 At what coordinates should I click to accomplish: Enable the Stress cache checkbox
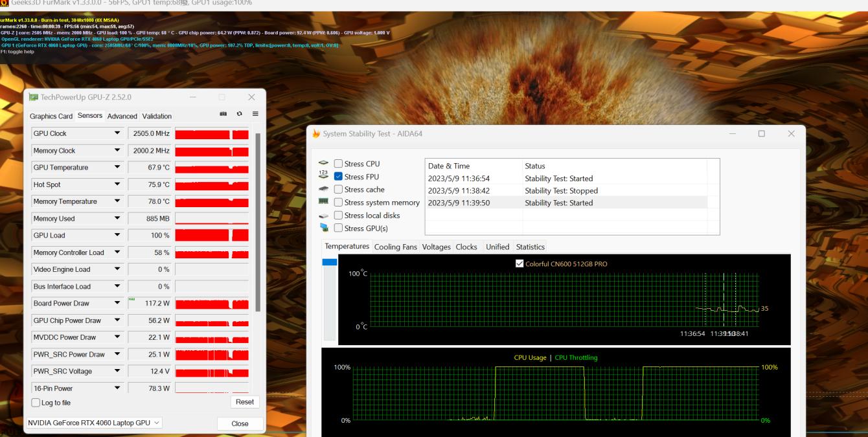pos(338,190)
